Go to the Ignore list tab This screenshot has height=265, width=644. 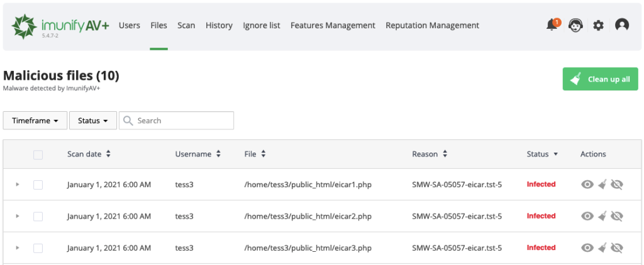pyautogui.click(x=261, y=26)
